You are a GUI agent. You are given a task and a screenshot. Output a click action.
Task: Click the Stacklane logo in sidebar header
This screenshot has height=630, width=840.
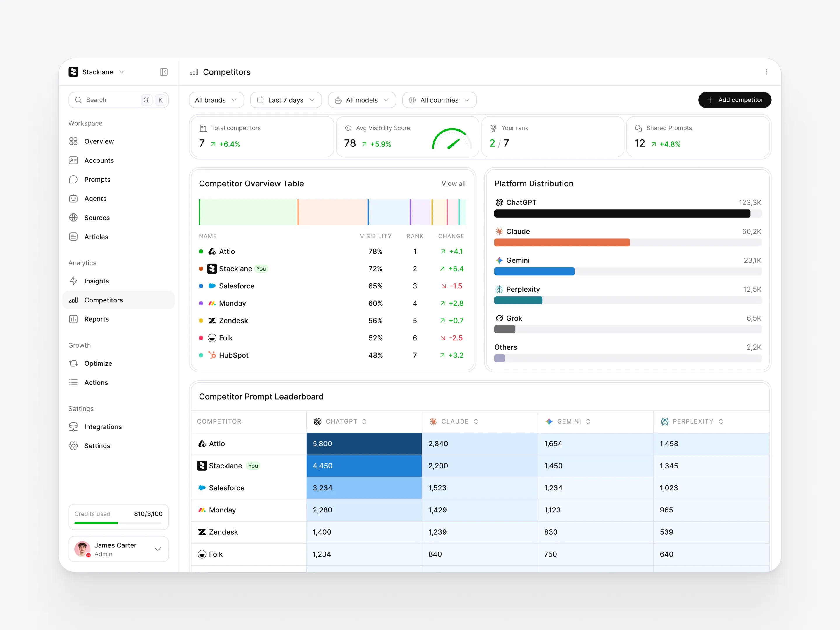(x=73, y=72)
